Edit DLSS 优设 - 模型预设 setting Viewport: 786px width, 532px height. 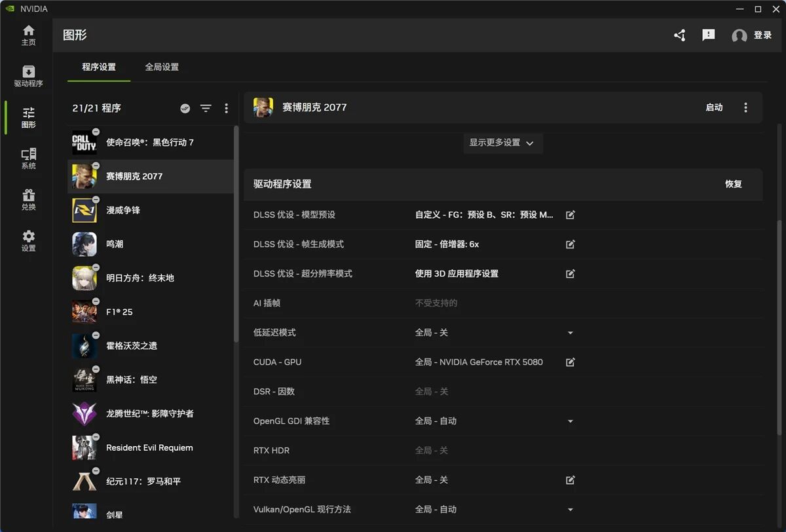pos(571,215)
